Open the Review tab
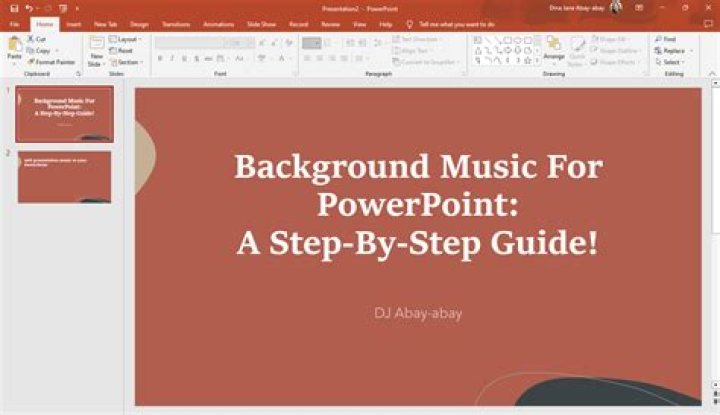This screenshot has width=720, height=415. click(331, 24)
